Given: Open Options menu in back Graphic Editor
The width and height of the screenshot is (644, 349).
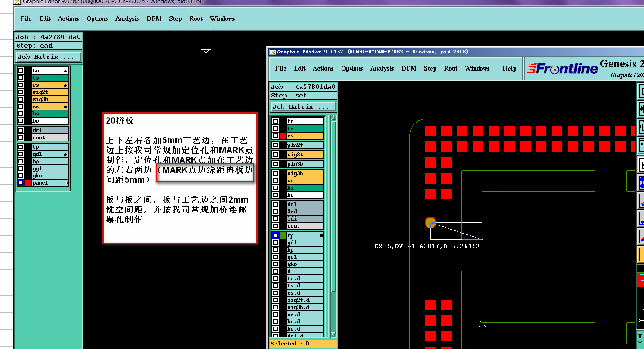Looking at the screenshot, I should 97,18.
